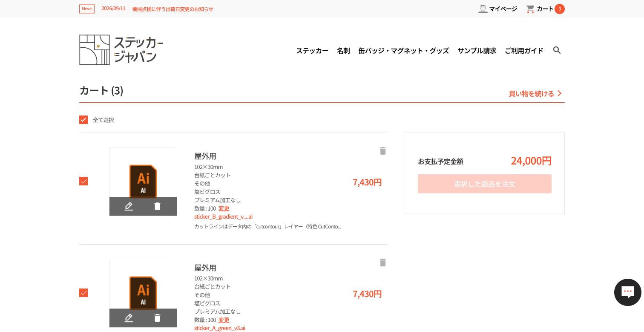
Task: Click the AI file thumbnail for sticker_A_green
Action: pyautogui.click(x=143, y=293)
